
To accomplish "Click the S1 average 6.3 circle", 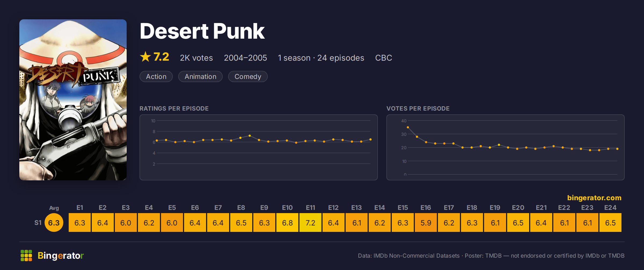I will click(54, 222).
